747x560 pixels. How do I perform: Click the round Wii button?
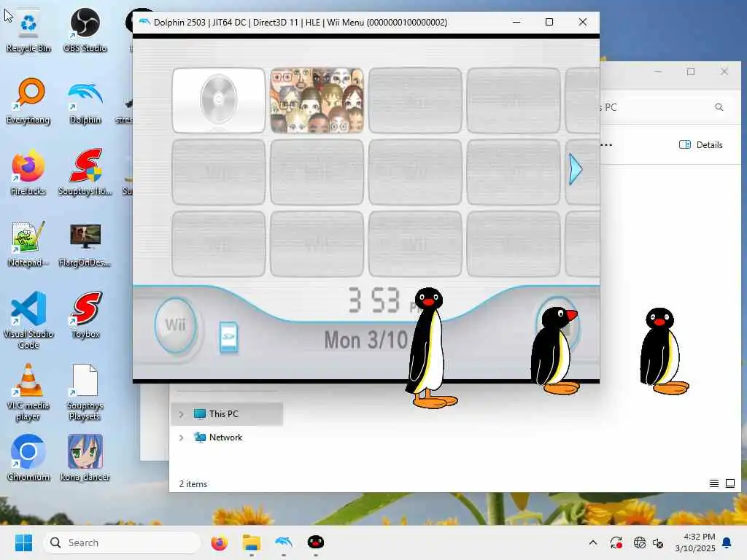tap(175, 325)
